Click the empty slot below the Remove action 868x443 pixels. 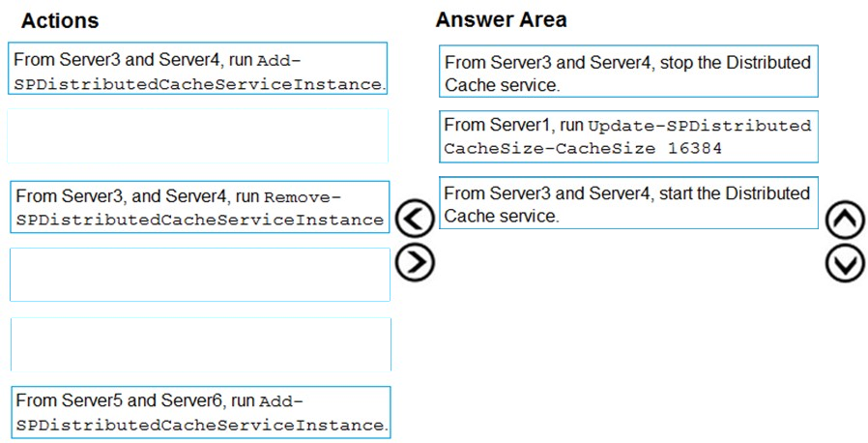[200, 275]
